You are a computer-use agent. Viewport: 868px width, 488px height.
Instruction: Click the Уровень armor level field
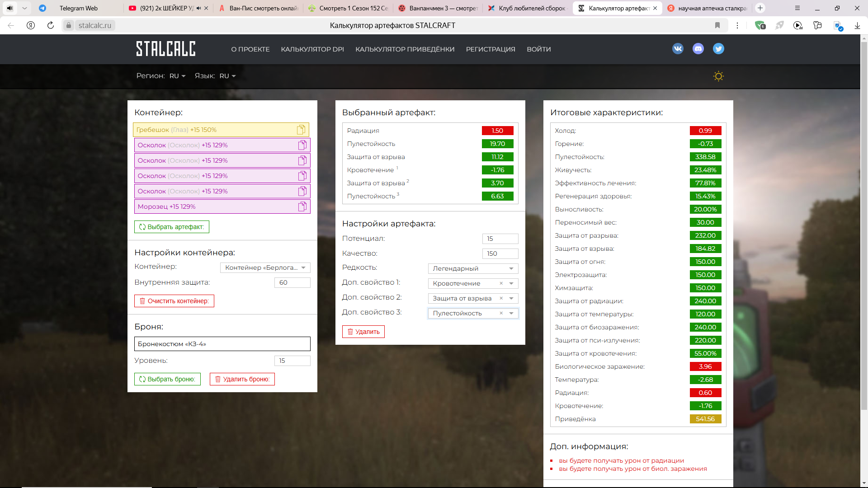[x=292, y=361]
